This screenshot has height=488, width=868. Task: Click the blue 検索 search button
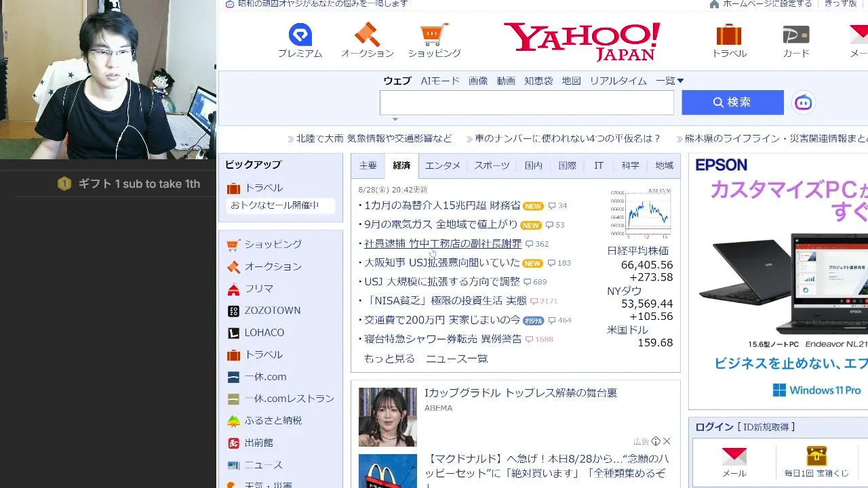coord(732,102)
